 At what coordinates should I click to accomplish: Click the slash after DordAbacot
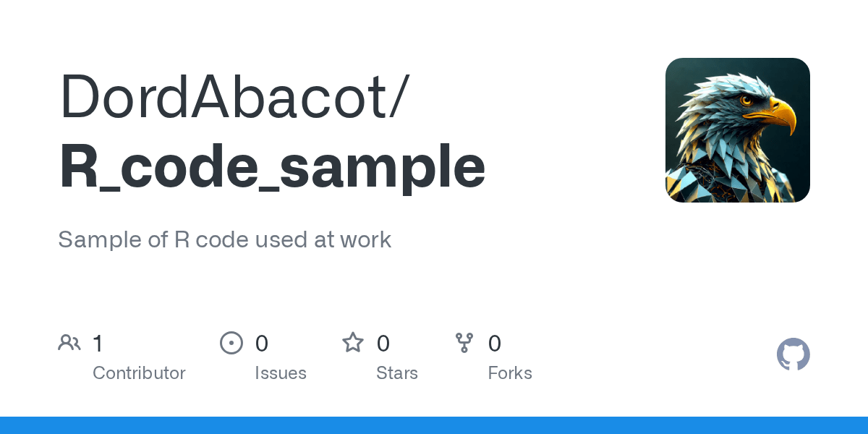399,97
